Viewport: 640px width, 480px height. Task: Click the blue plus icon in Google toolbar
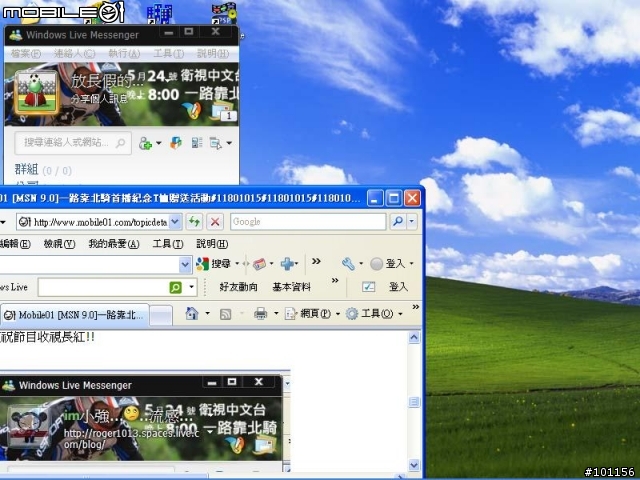pyautogui.click(x=287, y=264)
